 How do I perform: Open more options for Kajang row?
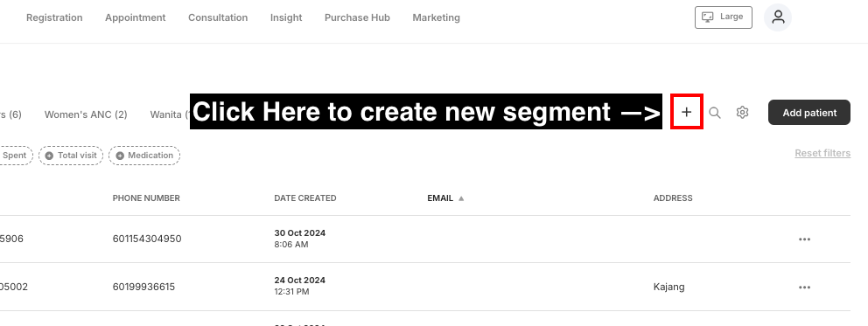pyautogui.click(x=804, y=288)
